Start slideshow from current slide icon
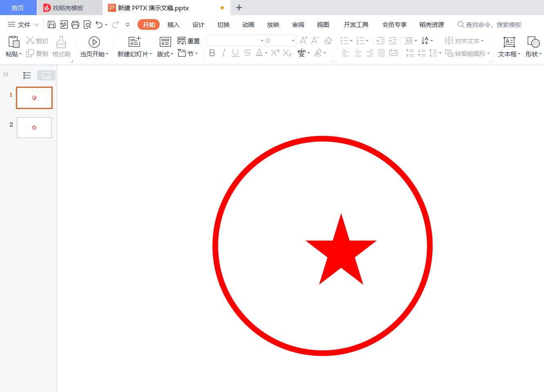The height and width of the screenshot is (392, 544). click(94, 42)
